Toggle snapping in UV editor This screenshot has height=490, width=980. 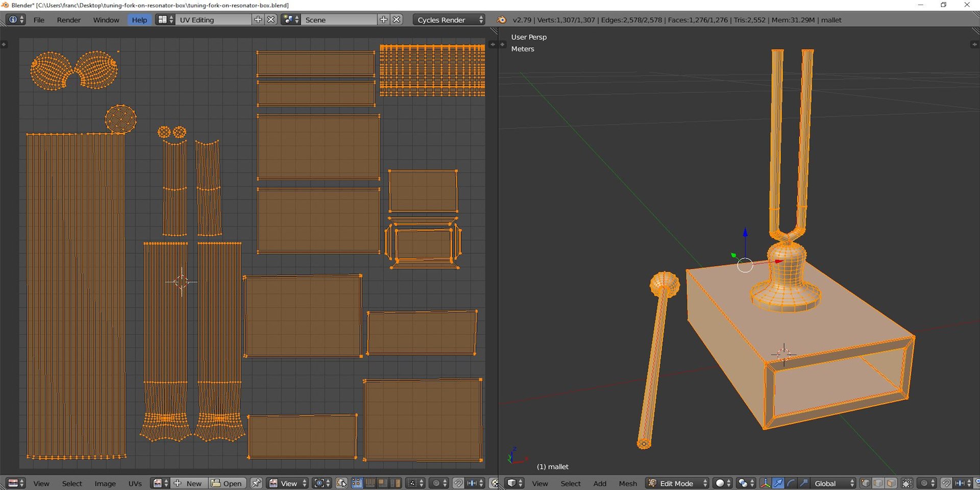pyautogui.click(x=458, y=483)
